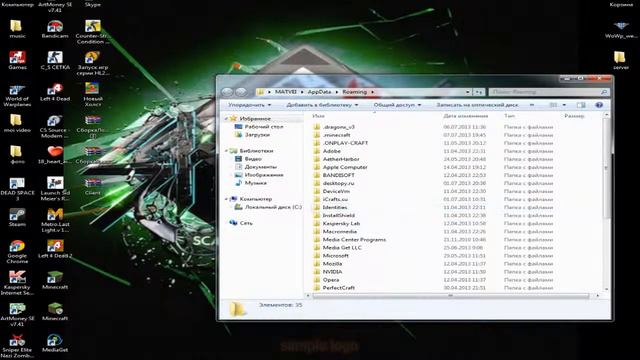Select Сеть in navigation pane
640x360 pixels.
(241, 223)
